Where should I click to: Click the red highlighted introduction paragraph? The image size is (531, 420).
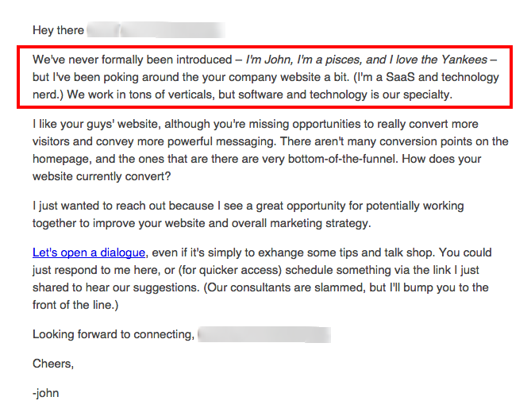coord(264,77)
